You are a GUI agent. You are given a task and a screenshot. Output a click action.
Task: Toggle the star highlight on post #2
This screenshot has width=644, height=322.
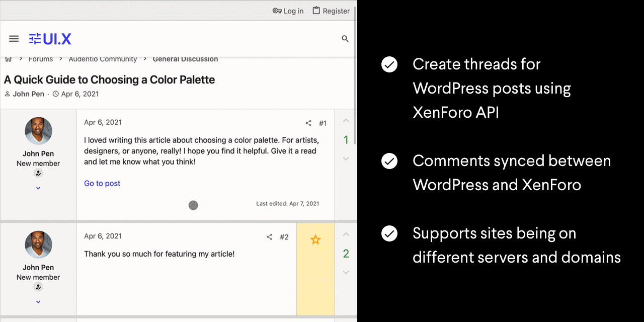pyautogui.click(x=315, y=240)
